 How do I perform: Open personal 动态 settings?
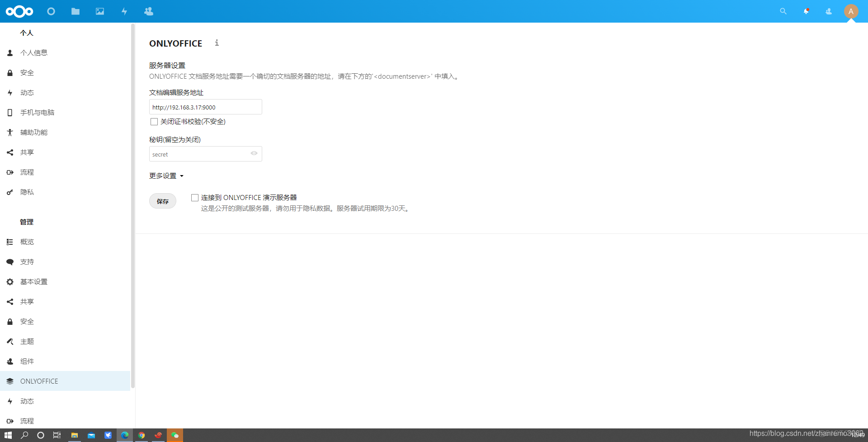pyautogui.click(x=65, y=93)
